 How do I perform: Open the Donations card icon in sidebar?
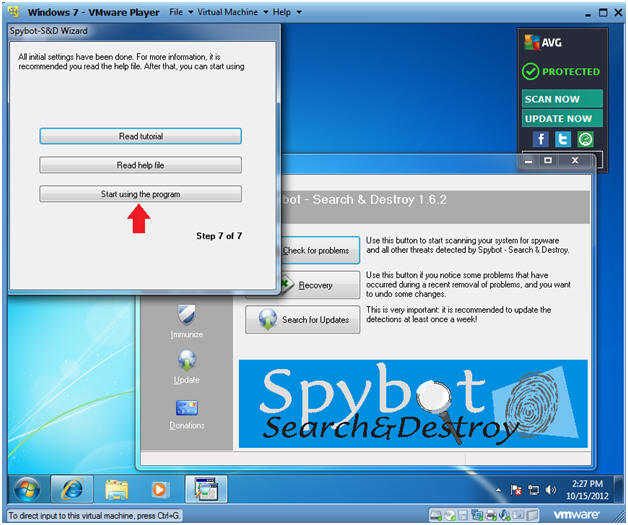187,408
